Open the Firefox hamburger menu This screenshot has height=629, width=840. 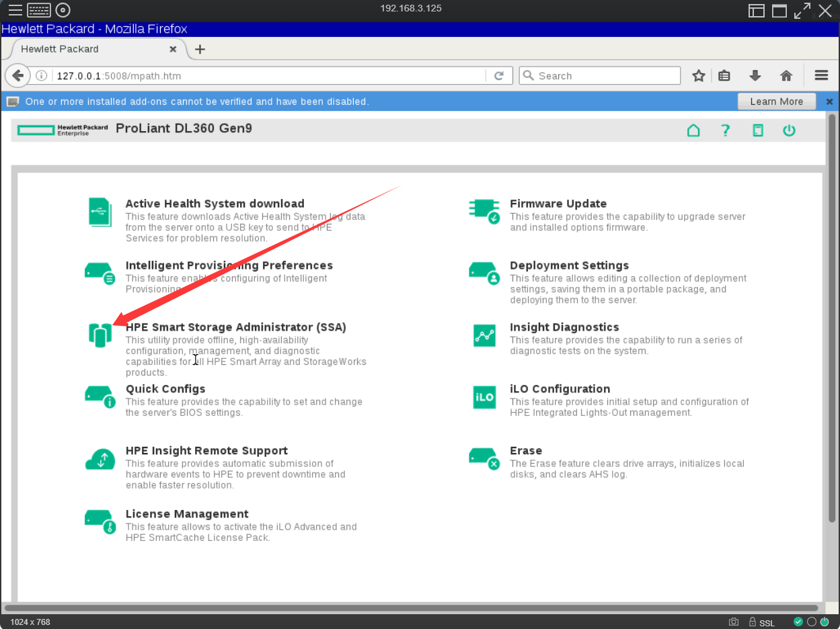click(821, 76)
